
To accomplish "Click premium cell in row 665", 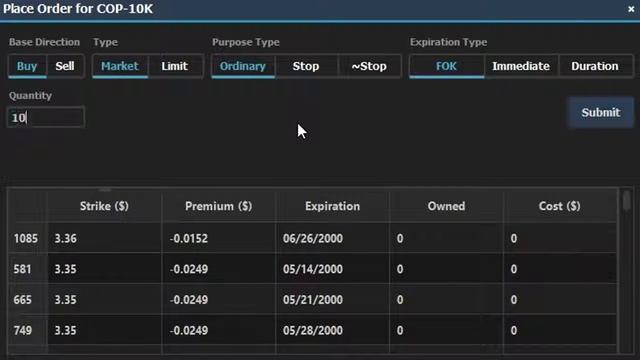I will [x=218, y=300].
